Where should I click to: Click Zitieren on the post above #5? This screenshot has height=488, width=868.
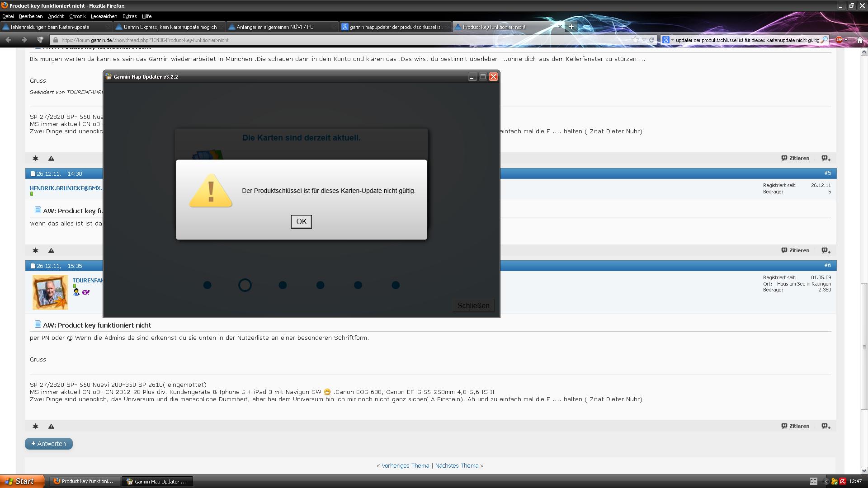pos(795,158)
